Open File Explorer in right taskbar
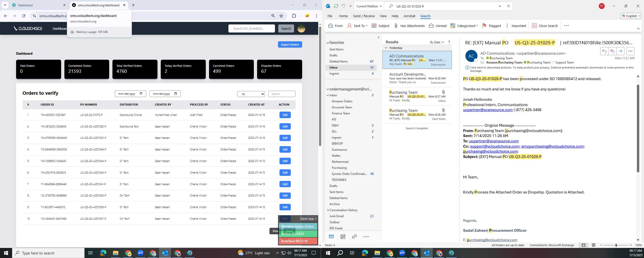 (x=377, y=253)
